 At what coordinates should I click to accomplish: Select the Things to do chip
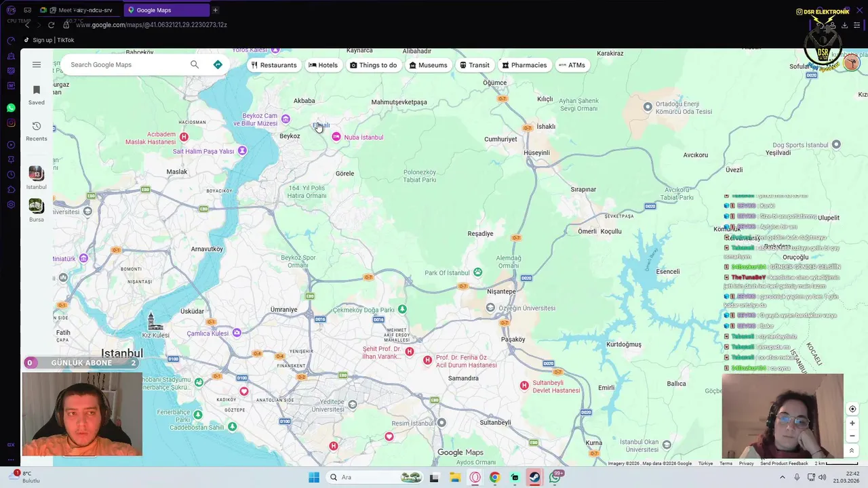373,65
